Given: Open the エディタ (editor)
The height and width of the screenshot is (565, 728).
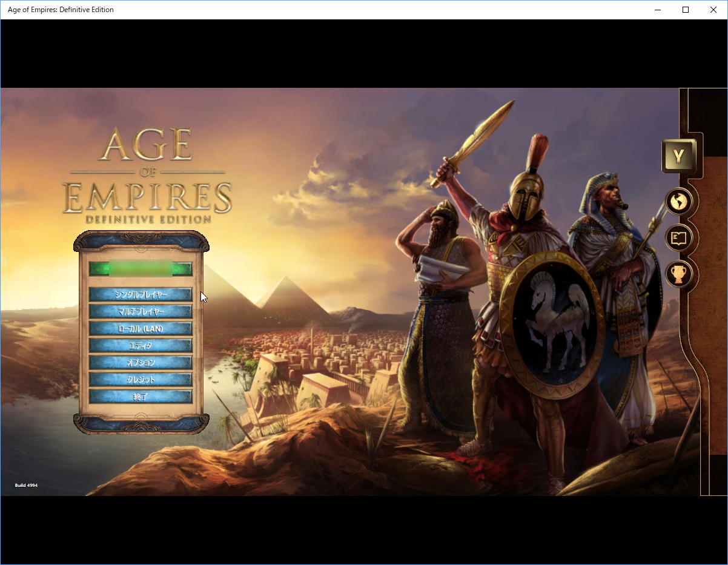Looking at the screenshot, I should [x=141, y=344].
